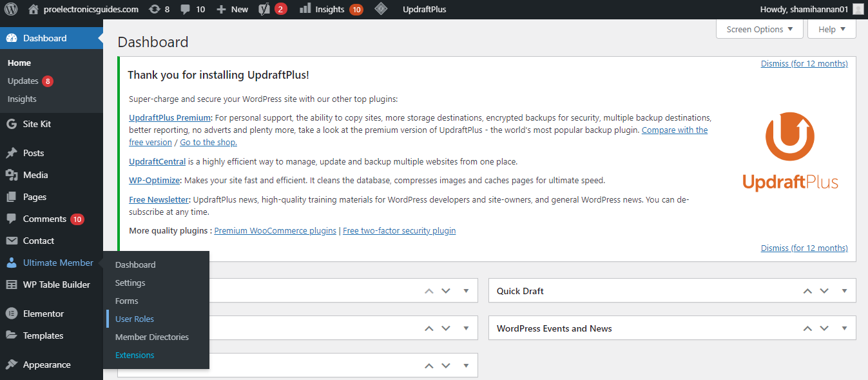Open Extensions in the Ultimate Member menu

click(x=135, y=355)
